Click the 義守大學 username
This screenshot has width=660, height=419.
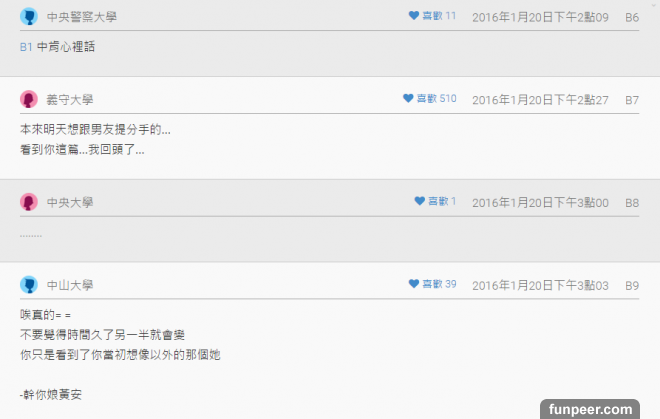click(x=70, y=100)
